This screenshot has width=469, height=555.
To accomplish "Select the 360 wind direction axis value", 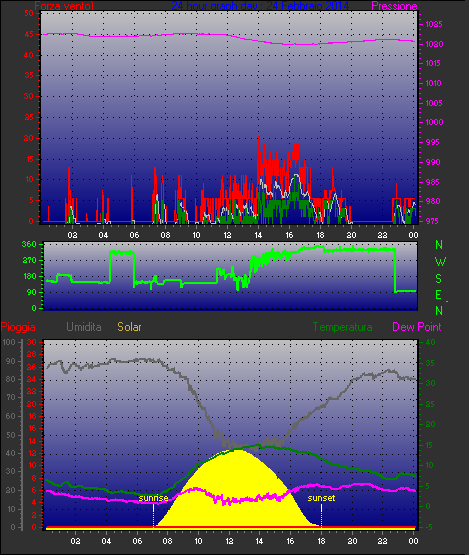I will 29,244.
